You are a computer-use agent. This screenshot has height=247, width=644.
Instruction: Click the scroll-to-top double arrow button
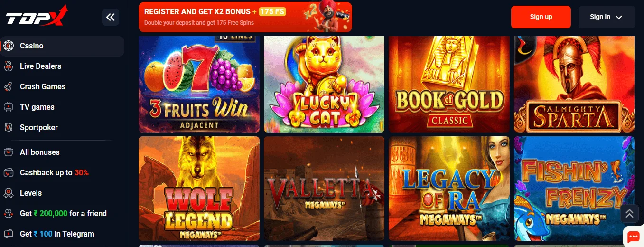click(629, 214)
